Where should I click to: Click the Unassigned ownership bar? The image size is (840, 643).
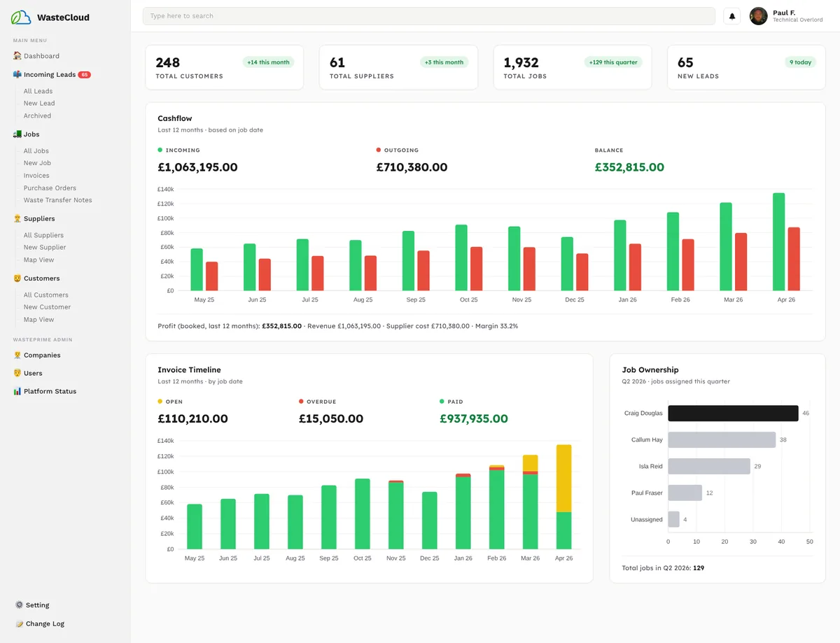pyautogui.click(x=674, y=519)
